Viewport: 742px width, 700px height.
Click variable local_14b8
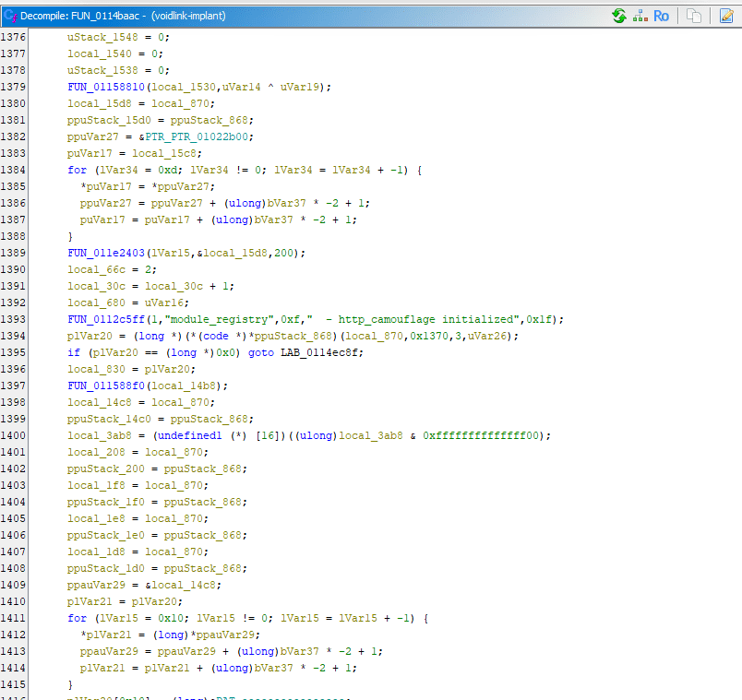(x=184, y=386)
